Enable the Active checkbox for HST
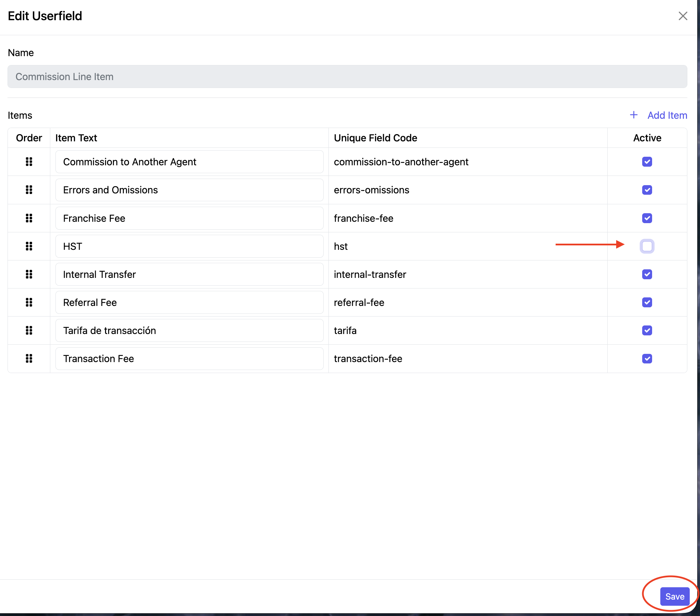The image size is (700, 616). pos(647,246)
